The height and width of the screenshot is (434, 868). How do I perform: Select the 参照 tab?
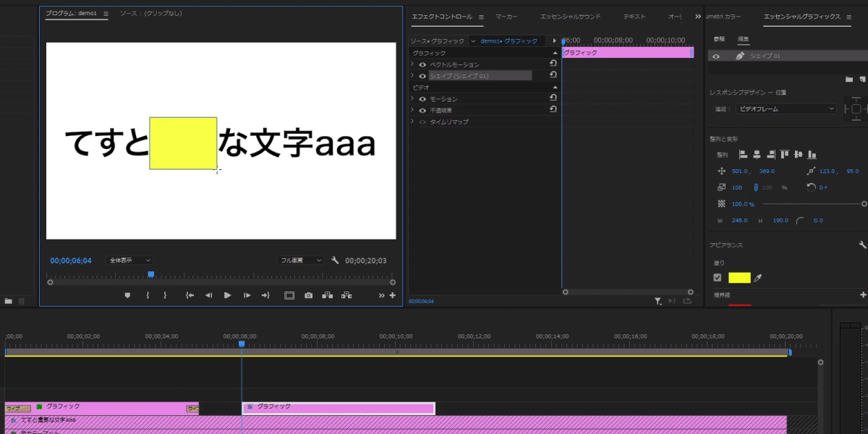(719, 38)
